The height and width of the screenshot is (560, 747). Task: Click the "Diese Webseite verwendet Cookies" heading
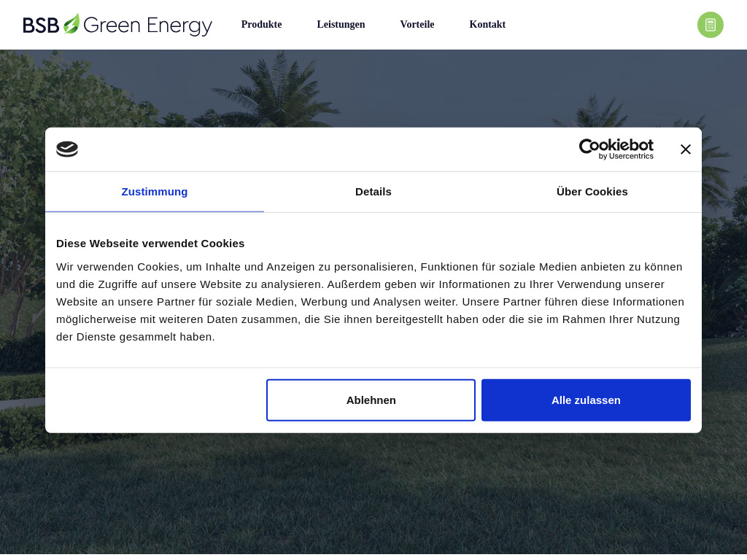coord(150,243)
